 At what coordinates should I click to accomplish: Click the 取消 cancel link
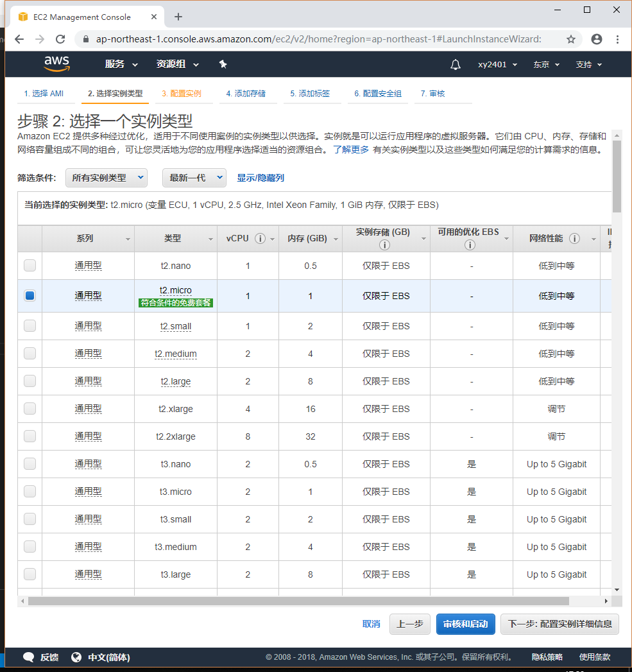coord(371,624)
